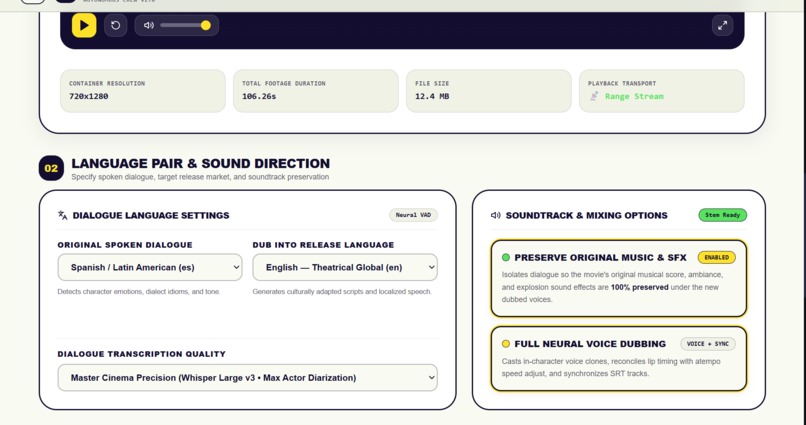Toggle Preserve Original Music & SFX option
The height and width of the screenshot is (425, 806).
coord(618,278)
